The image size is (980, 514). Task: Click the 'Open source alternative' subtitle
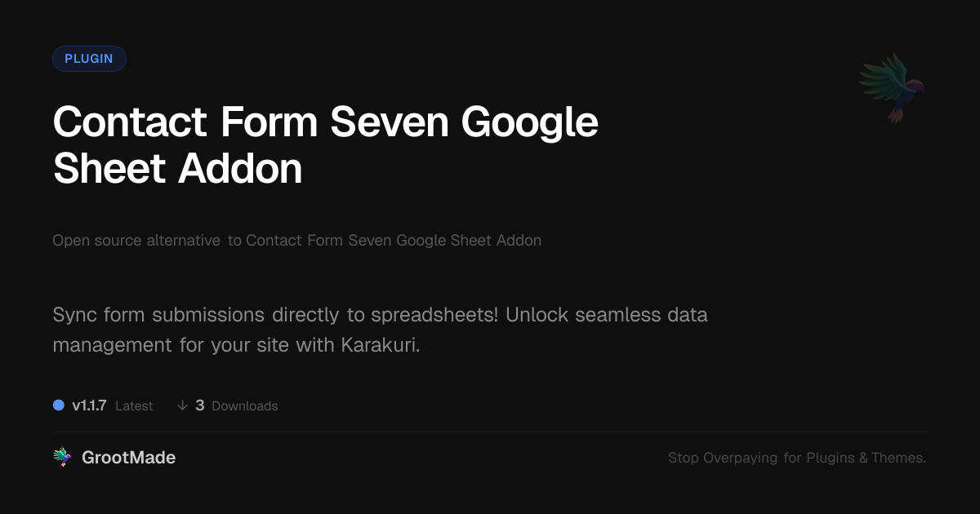(136, 241)
